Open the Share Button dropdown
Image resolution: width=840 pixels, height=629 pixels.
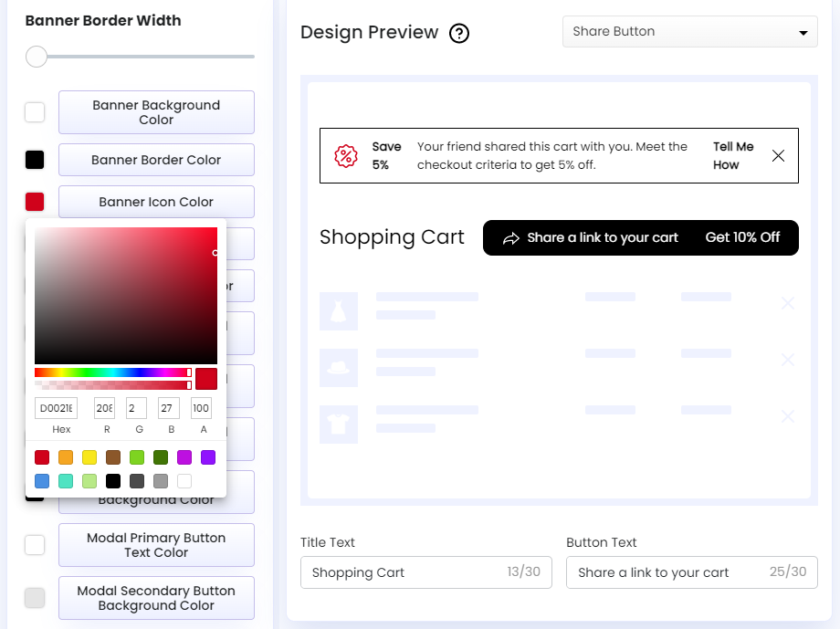[689, 31]
